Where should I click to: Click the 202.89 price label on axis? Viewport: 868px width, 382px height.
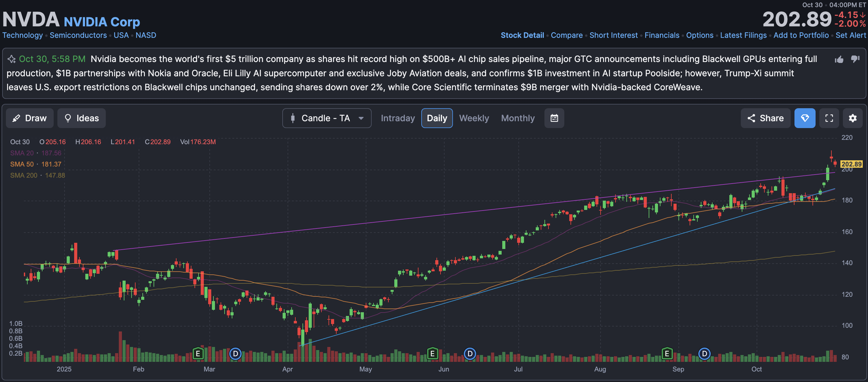851,164
